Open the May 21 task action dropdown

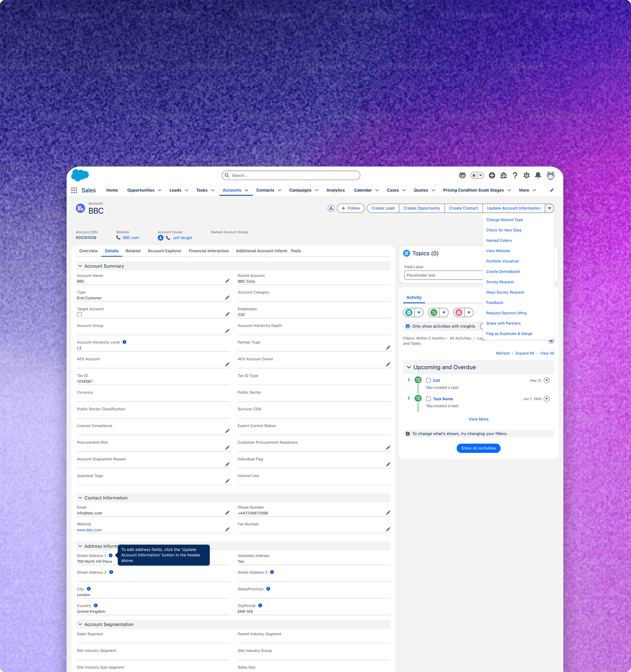(x=547, y=380)
